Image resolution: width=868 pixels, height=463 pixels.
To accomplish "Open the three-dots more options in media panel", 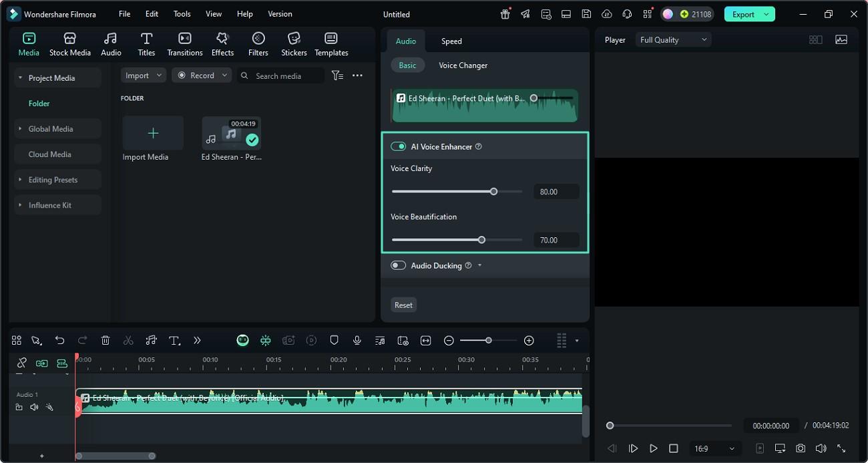I will (357, 75).
